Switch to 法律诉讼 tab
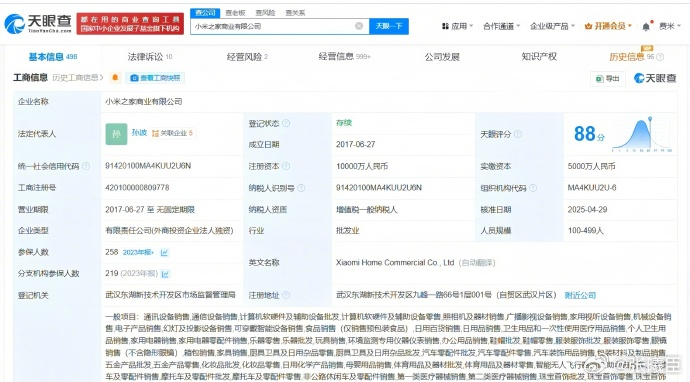The height and width of the screenshot is (382, 690). pos(150,57)
